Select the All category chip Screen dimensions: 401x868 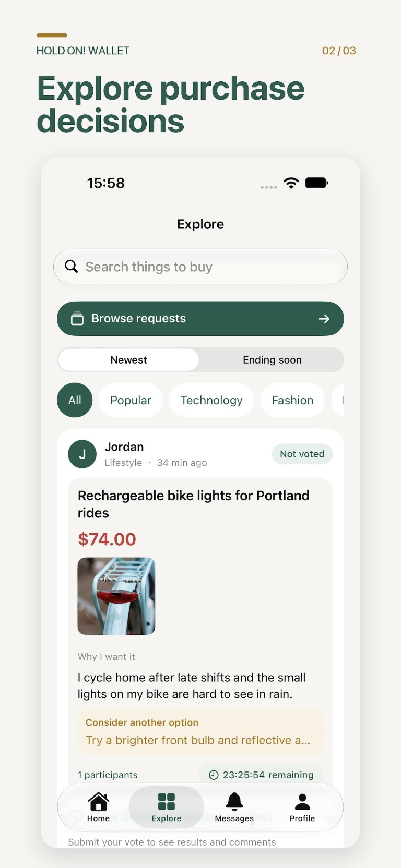click(75, 400)
